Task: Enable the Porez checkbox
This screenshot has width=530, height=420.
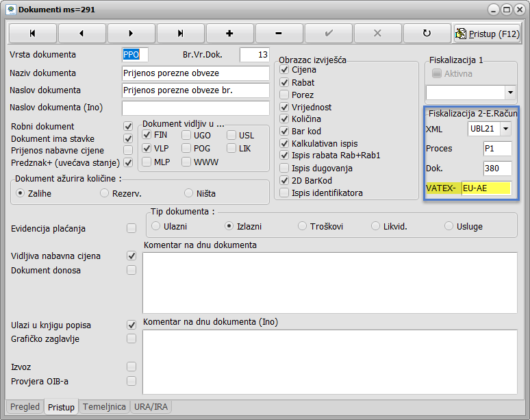Action: (285, 95)
